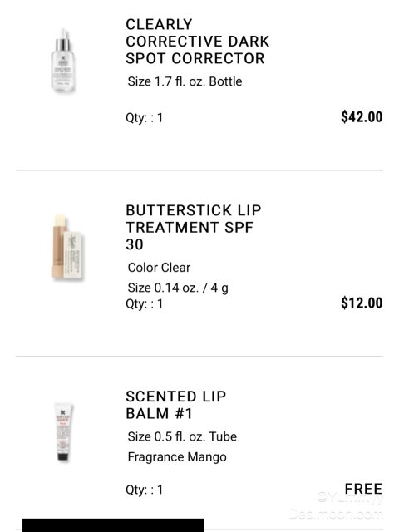This screenshot has height=532, width=399.
Task: Tap the Clearly Corrective Dark Spot Corrector title
Action: point(198,42)
